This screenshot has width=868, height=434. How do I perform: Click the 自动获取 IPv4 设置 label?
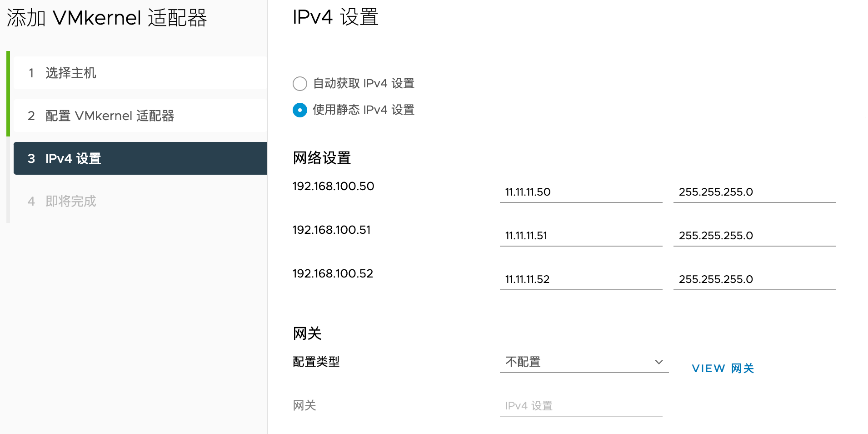pyautogui.click(x=364, y=84)
